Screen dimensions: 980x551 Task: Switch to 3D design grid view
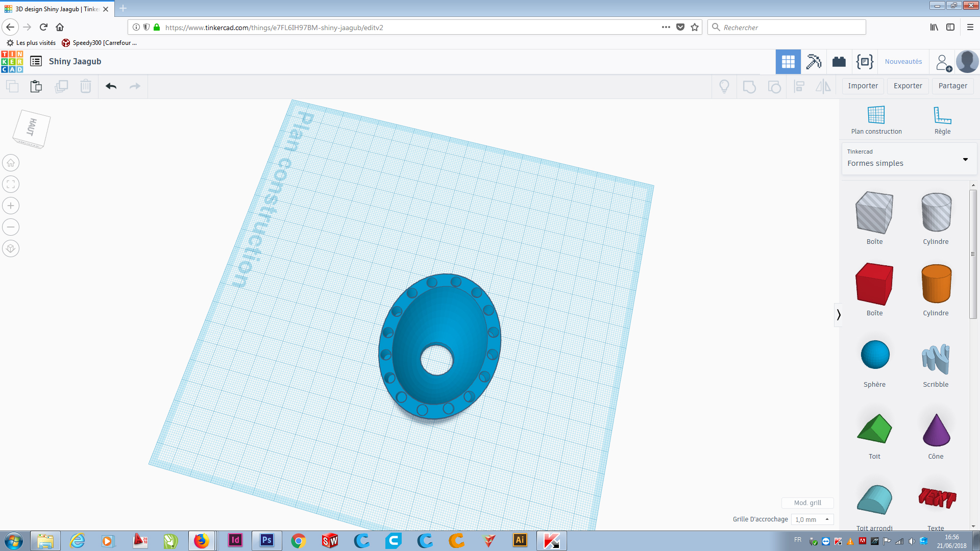pos(788,62)
